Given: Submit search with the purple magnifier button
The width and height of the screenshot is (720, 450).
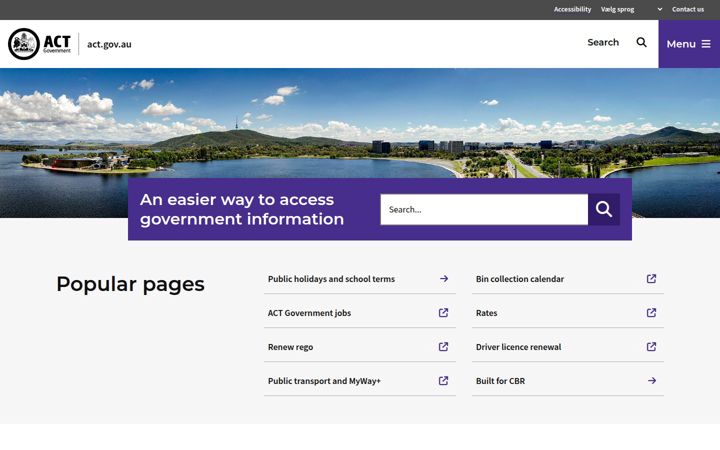Looking at the screenshot, I should (x=604, y=209).
